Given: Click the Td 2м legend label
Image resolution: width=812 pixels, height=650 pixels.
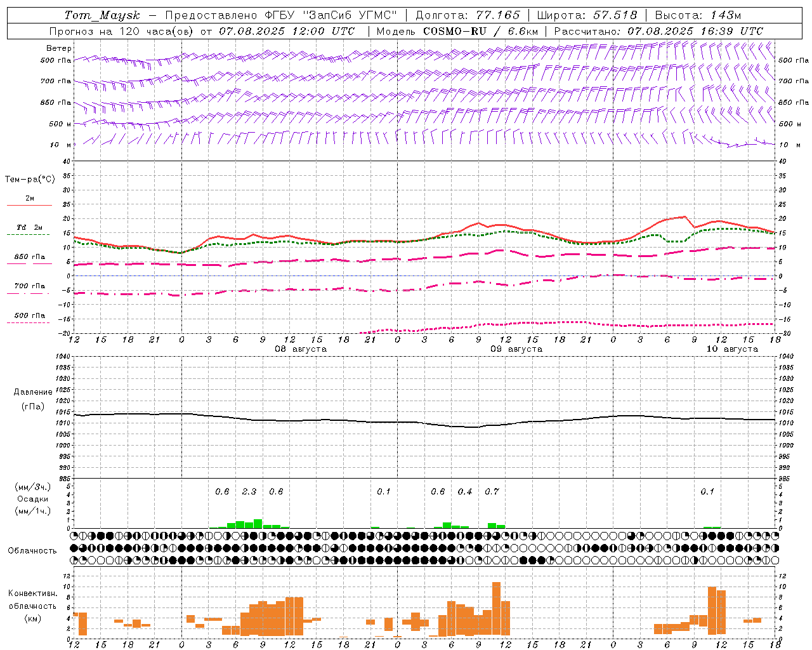Looking at the screenshot, I should [x=30, y=227].
